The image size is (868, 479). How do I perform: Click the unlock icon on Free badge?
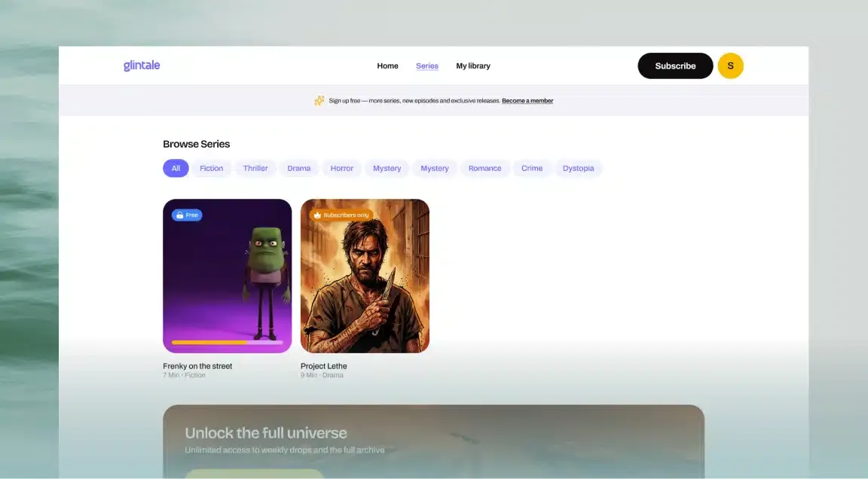[x=179, y=215]
